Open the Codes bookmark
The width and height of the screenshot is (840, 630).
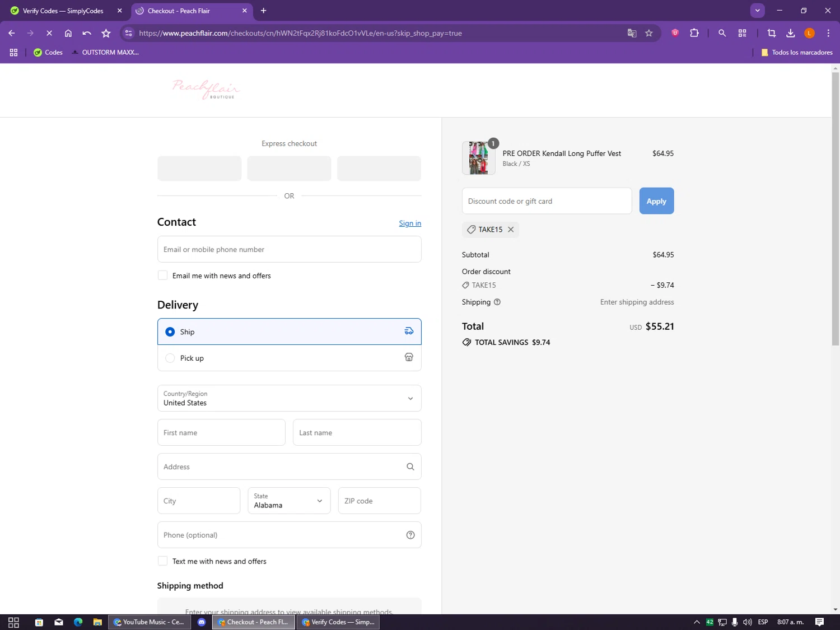click(x=48, y=52)
